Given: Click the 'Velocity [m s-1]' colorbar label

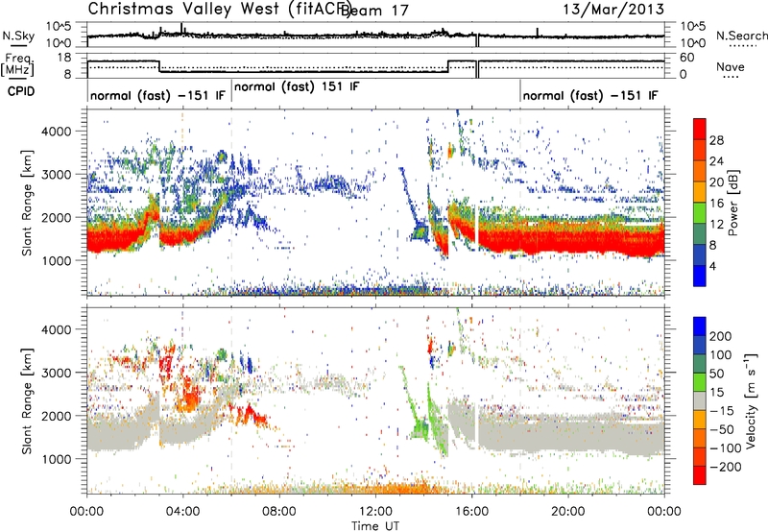Looking at the screenshot, I should click(x=750, y=400).
